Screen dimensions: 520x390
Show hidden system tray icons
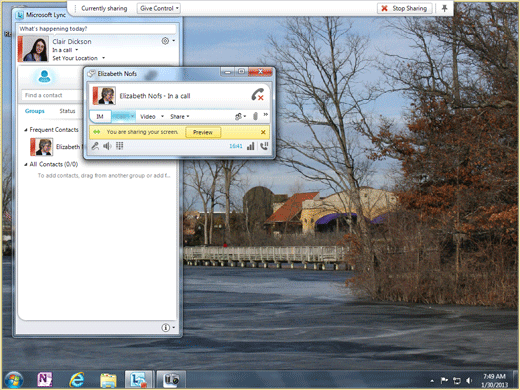point(432,381)
